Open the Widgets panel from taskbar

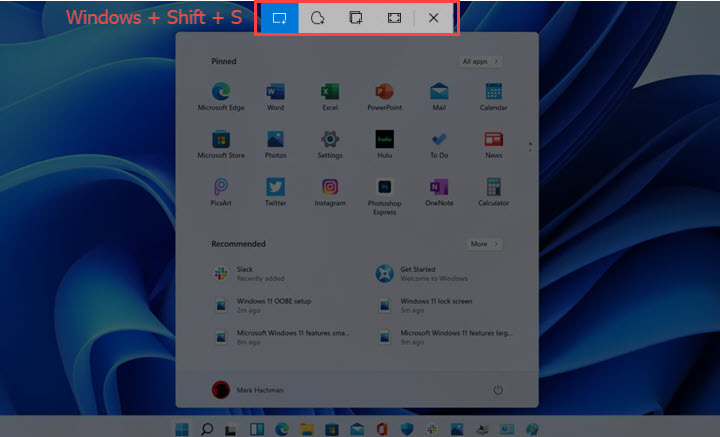tap(257, 429)
